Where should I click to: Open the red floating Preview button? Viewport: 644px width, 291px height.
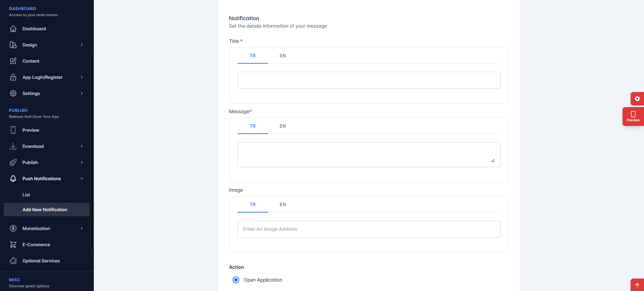[633, 117]
